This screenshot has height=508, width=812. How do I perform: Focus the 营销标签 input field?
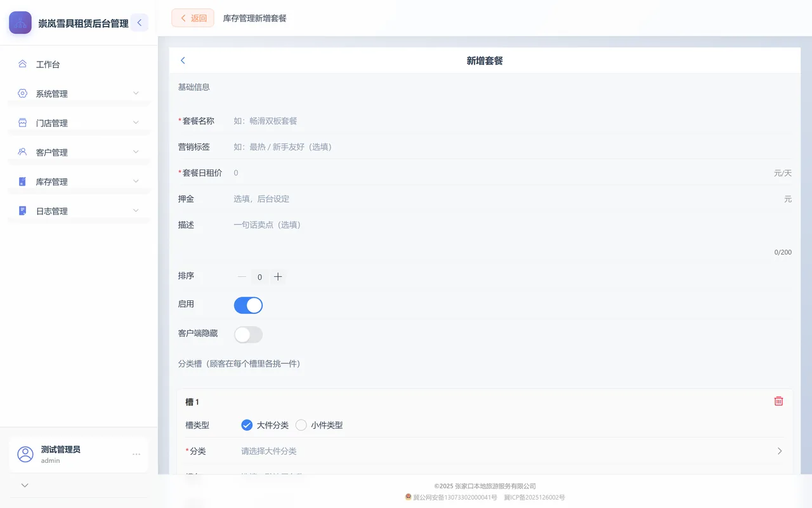point(513,147)
